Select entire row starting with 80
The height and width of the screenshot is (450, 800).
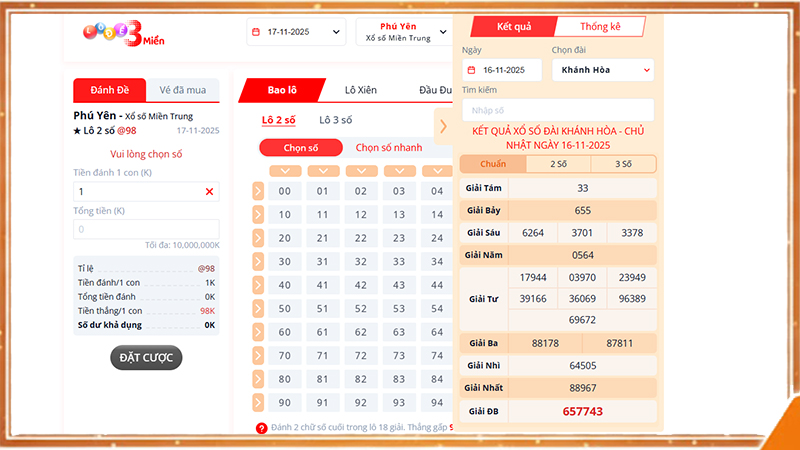(258, 379)
